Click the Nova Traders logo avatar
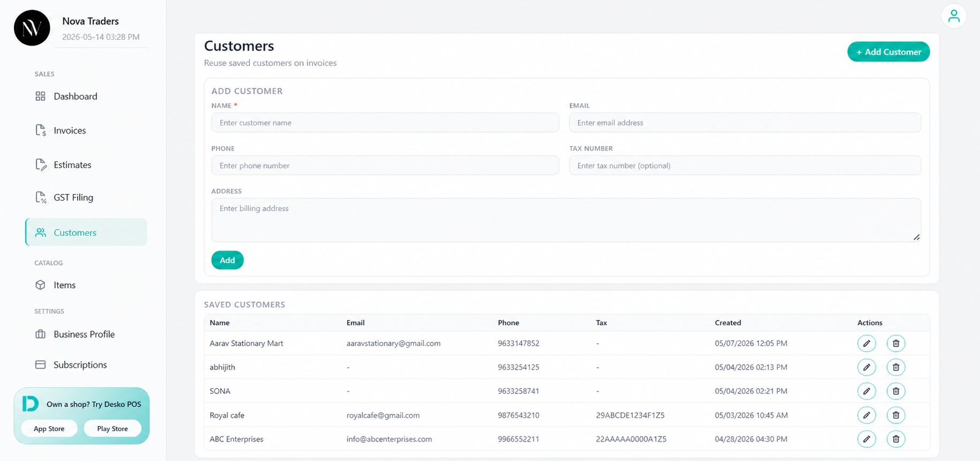 [x=32, y=28]
